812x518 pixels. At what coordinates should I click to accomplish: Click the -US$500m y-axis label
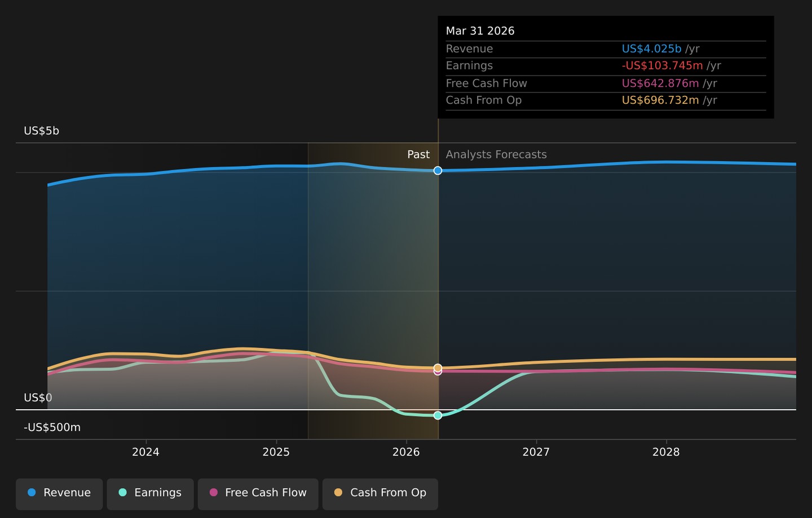(52, 427)
